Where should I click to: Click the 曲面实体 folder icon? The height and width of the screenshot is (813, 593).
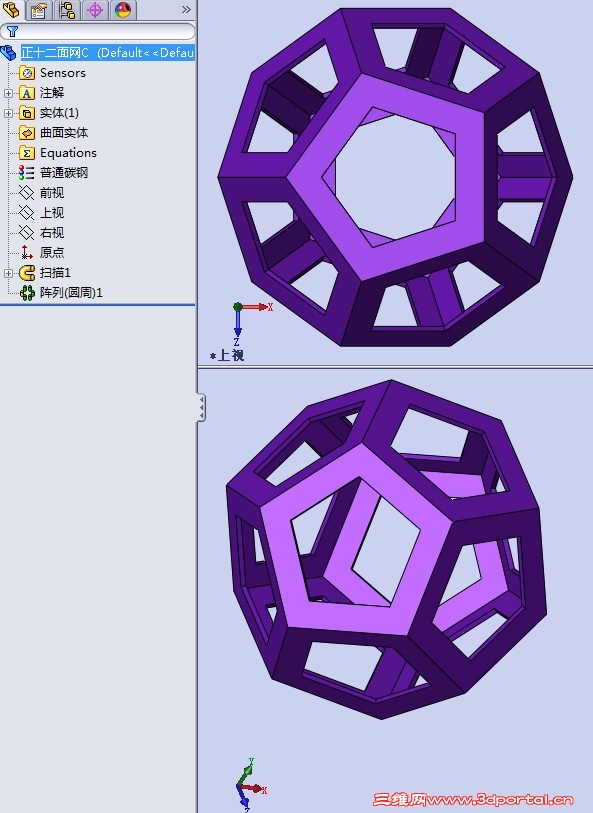click(x=27, y=133)
